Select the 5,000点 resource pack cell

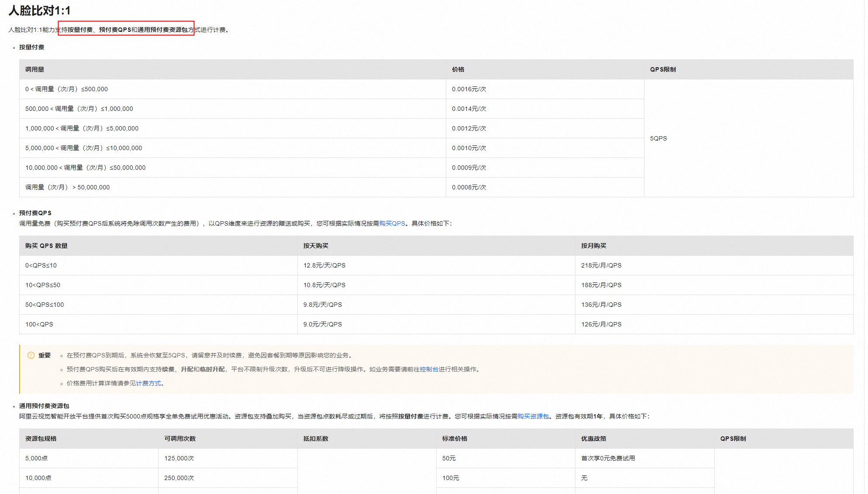pyautogui.click(x=89, y=458)
